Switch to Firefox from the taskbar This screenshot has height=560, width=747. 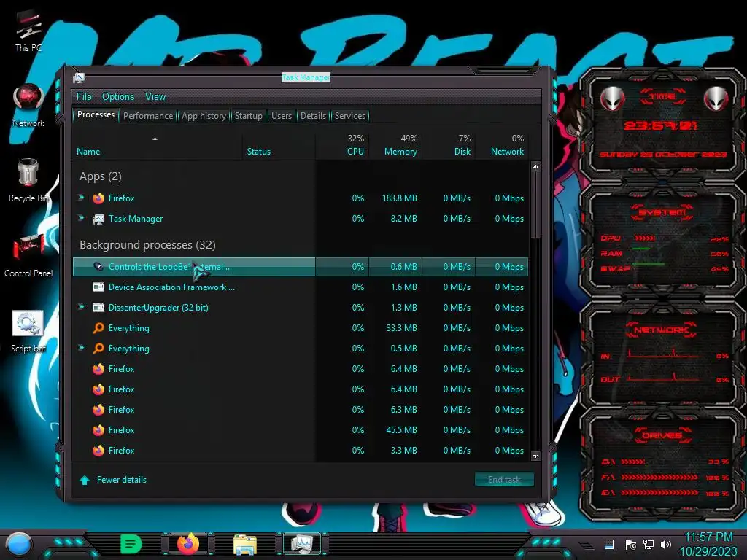coord(187,544)
